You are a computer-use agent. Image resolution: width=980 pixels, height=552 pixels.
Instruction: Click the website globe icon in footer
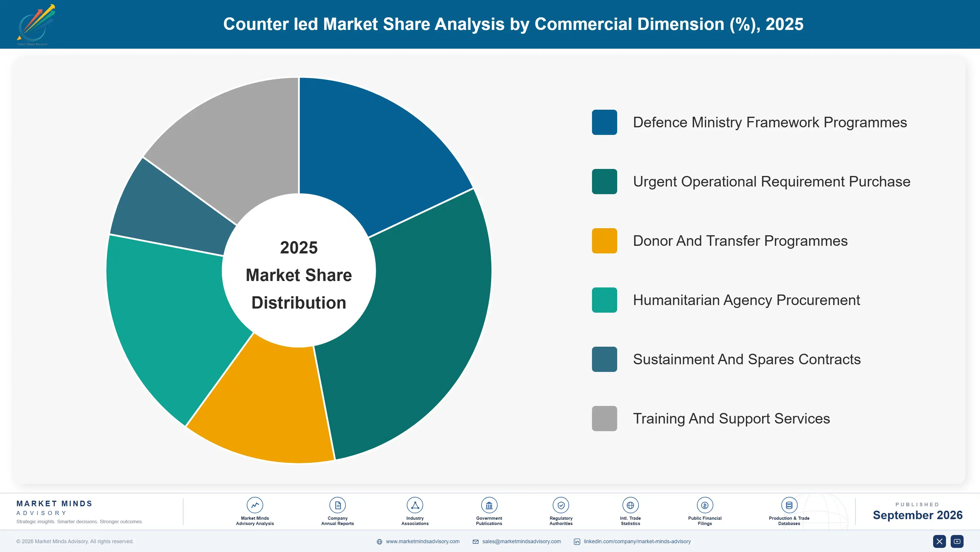click(379, 542)
